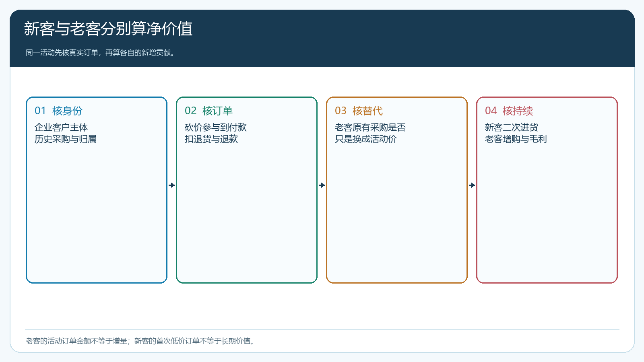This screenshot has height=362, width=644.
Task: Click the title 新客与老客分别算净价值
Action: (x=108, y=29)
